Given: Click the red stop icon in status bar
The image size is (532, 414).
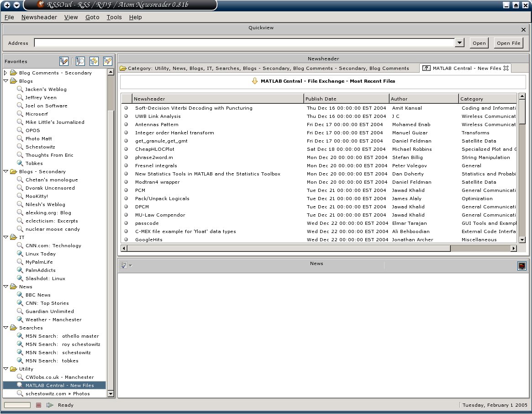Looking at the screenshot, I should [x=39, y=405].
